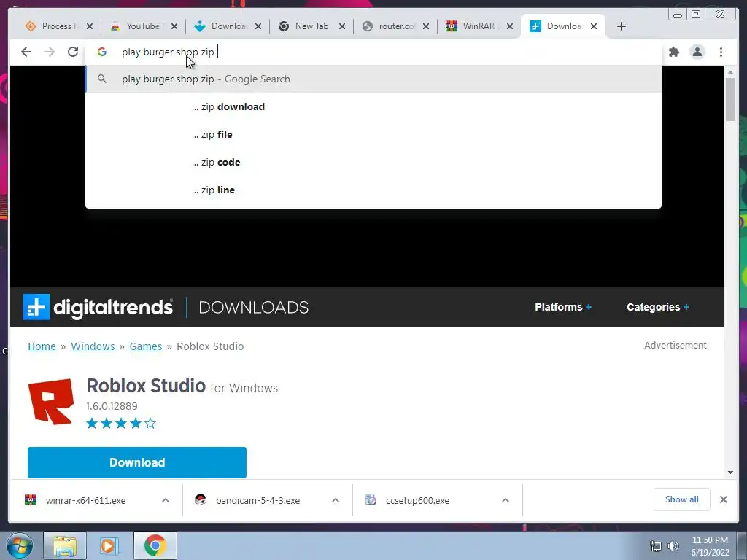Choose the '... zip file' suggestion
Image resolution: width=747 pixels, height=560 pixels.
click(x=373, y=134)
